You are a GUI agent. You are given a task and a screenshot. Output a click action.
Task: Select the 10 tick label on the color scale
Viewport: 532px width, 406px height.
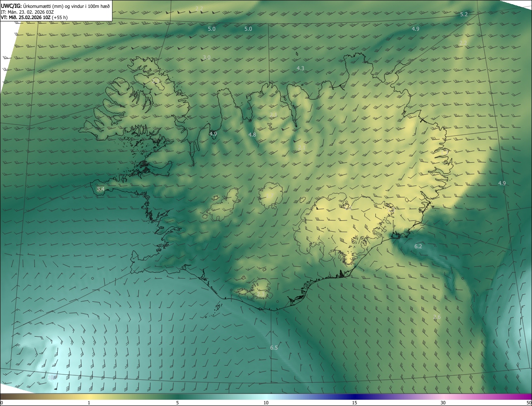(266, 403)
